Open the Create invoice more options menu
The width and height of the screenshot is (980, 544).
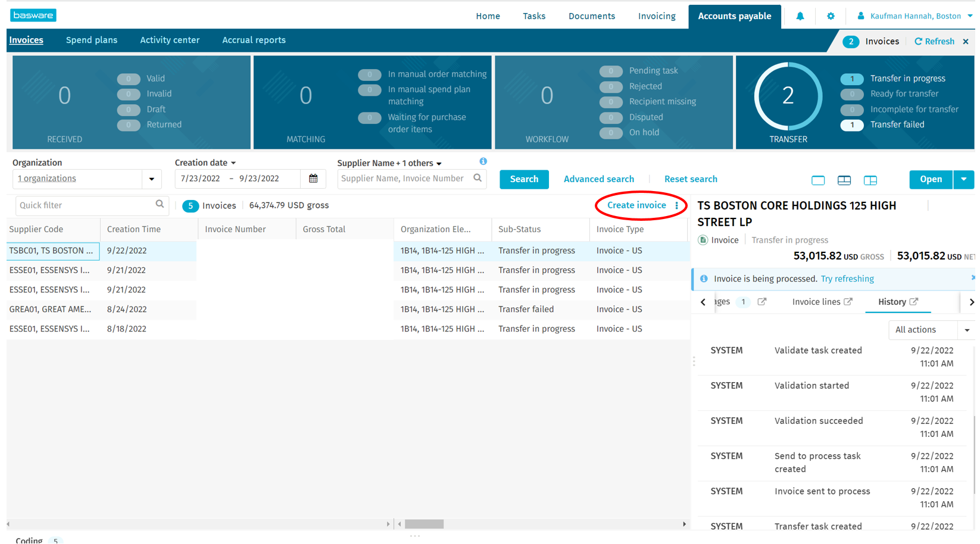[677, 205]
